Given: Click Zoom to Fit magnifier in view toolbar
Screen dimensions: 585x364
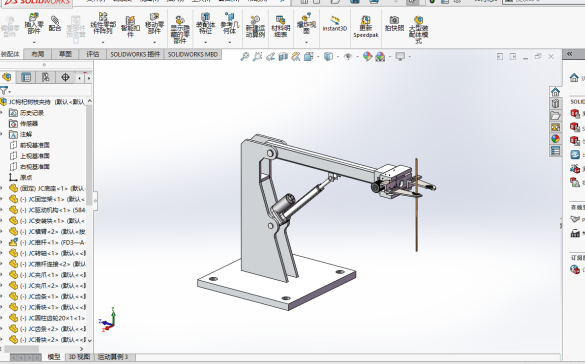Looking at the screenshot, I should click(244, 56).
